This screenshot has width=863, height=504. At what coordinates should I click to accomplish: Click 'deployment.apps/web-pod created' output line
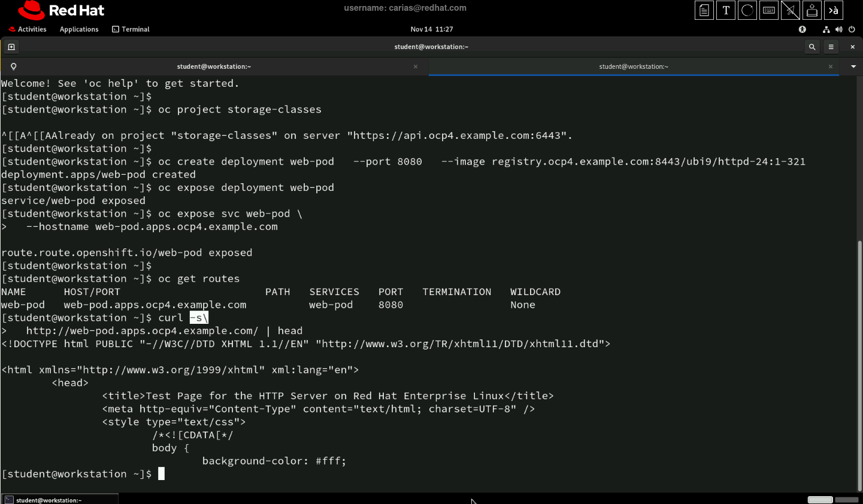tap(98, 175)
